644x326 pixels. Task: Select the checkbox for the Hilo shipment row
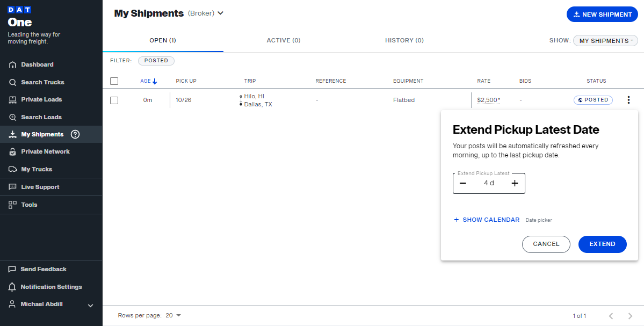point(114,99)
